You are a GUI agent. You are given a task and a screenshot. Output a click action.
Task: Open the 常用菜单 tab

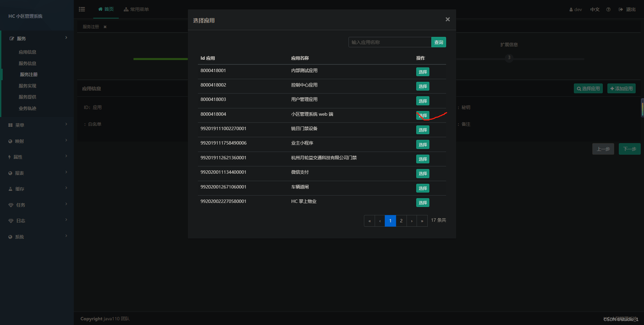[x=136, y=9]
